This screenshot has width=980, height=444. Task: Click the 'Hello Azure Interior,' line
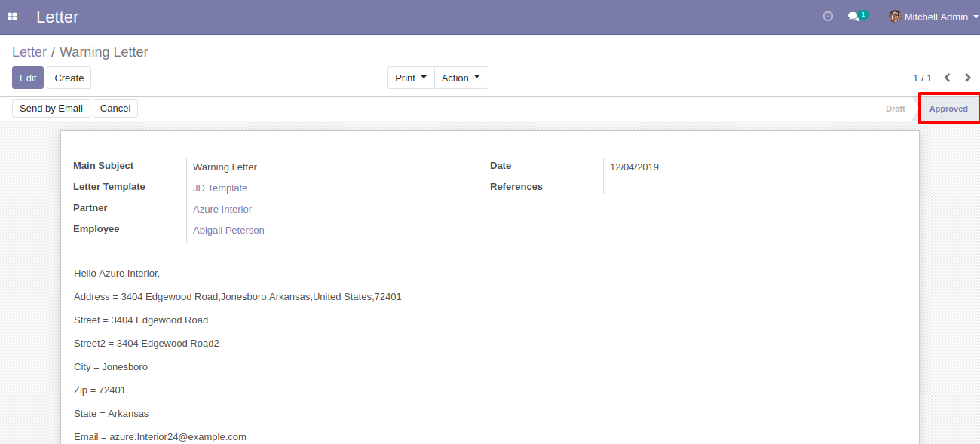point(117,274)
